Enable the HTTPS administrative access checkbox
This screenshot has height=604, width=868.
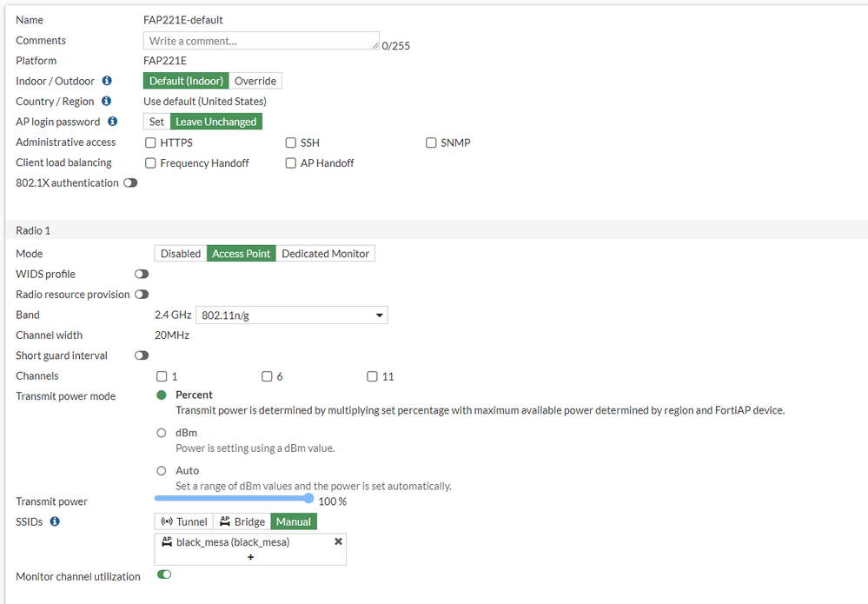coord(151,143)
